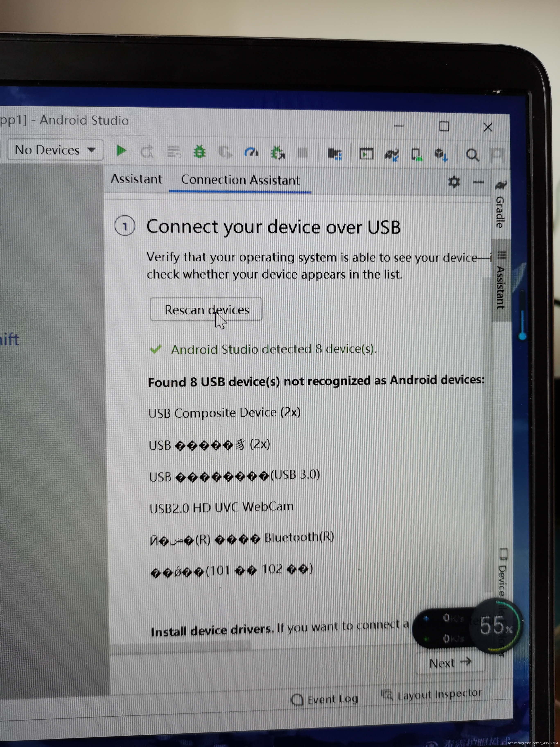Viewport: 560px width, 747px height.
Task: Click 'Android Studio detected 8 device(s).' message
Action: [273, 349]
